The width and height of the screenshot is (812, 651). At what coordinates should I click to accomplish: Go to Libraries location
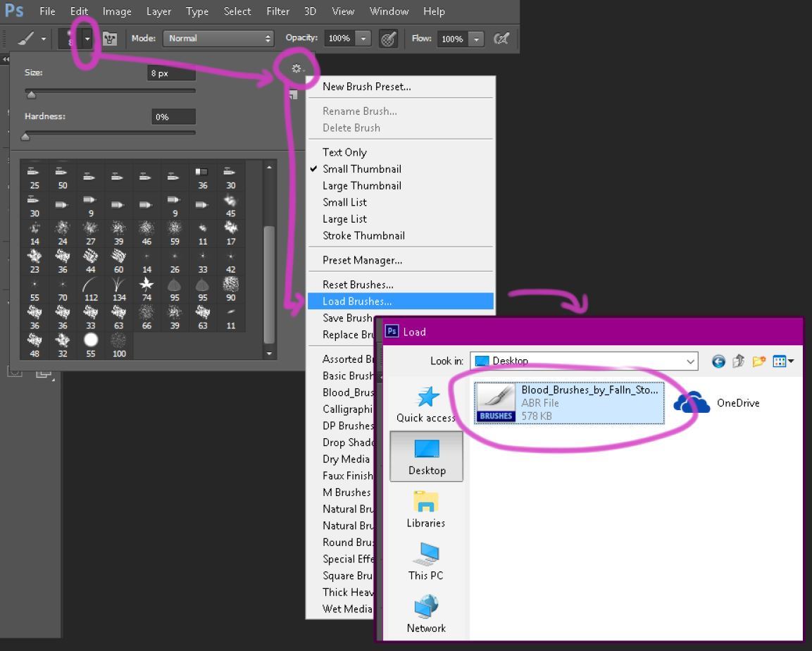(426, 509)
